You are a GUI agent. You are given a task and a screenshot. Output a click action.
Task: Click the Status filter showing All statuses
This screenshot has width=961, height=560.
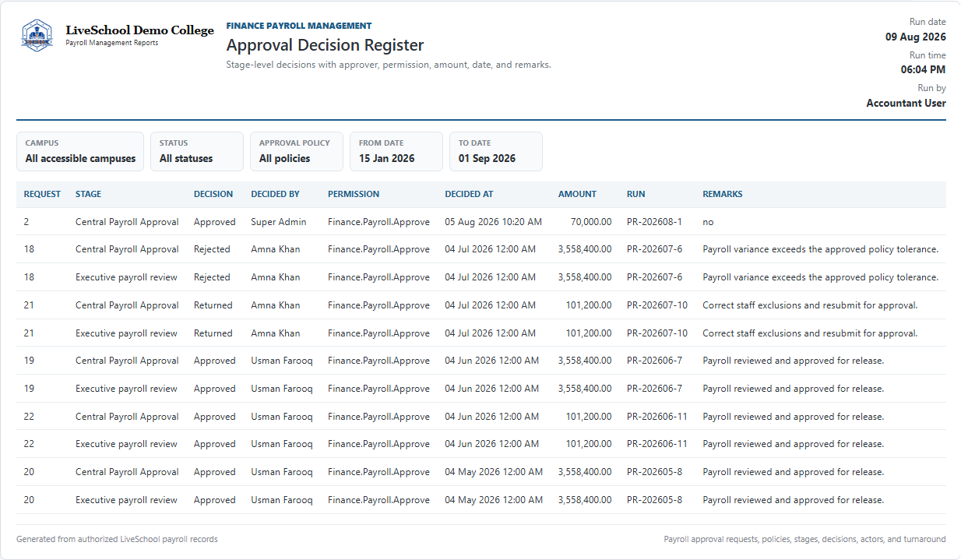click(197, 151)
